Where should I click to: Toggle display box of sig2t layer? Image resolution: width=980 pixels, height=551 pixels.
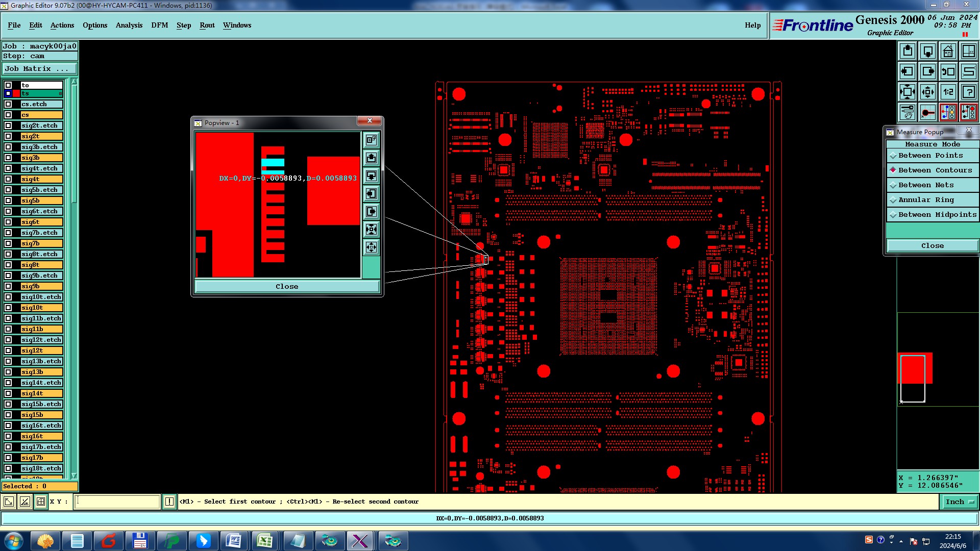coord(8,136)
